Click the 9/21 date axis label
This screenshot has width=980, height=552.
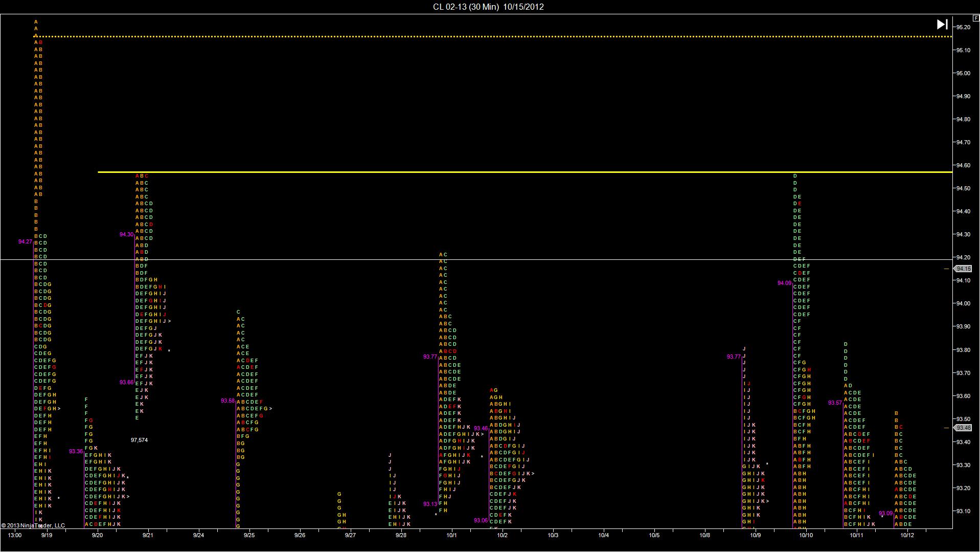pos(148,535)
